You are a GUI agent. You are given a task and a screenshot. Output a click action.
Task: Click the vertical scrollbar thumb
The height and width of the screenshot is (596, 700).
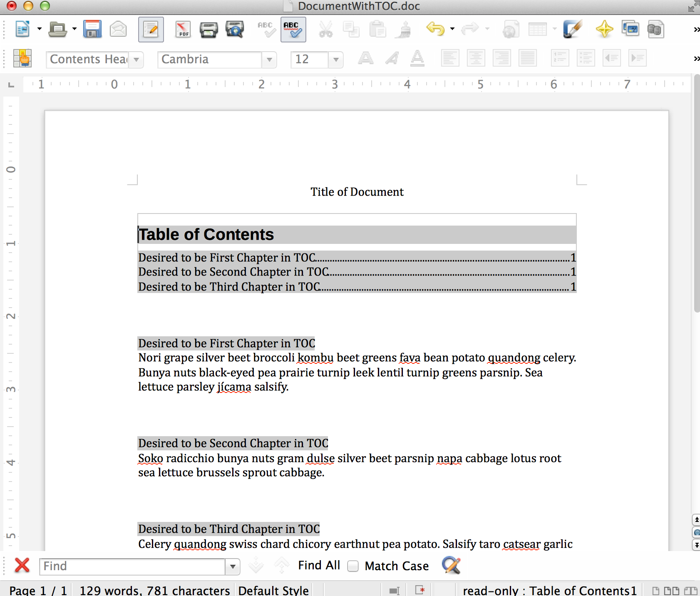click(697, 194)
